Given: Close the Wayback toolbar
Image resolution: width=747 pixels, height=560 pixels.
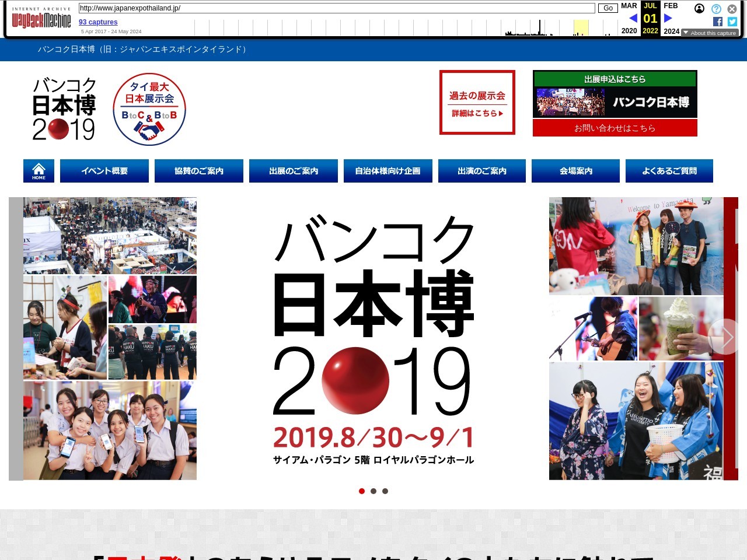Looking at the screenshot, I should point(732,9).
